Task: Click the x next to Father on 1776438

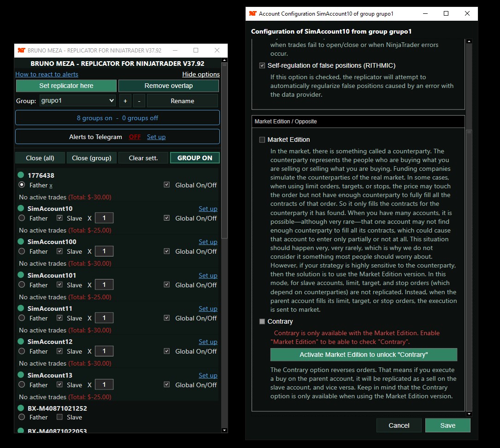Action: (51, 185)
